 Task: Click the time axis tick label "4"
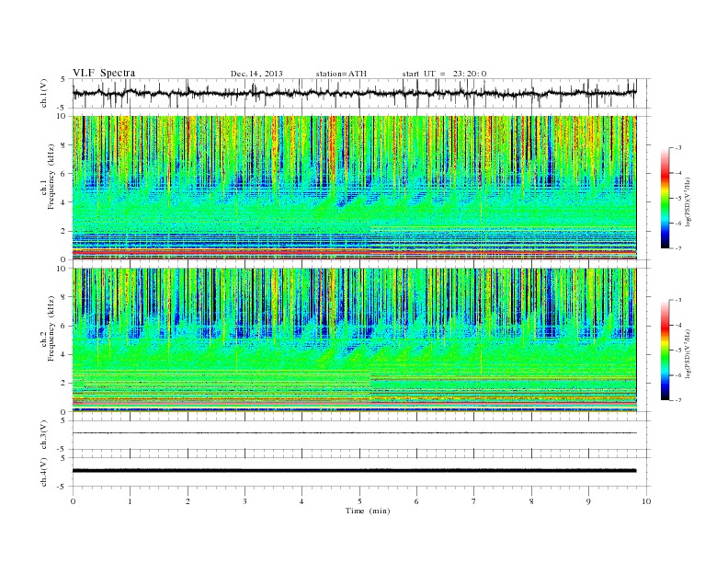click(301, 501)
